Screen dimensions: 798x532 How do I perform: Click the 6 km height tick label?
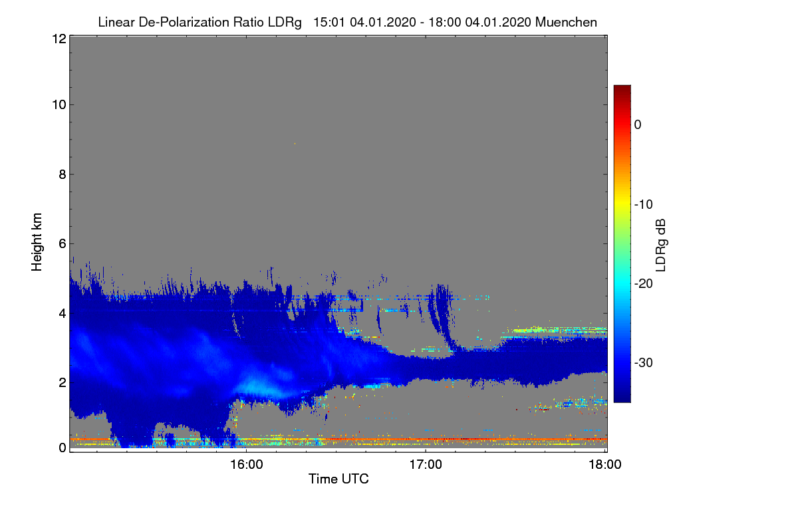pyautogui.click(x=61, y=243)
